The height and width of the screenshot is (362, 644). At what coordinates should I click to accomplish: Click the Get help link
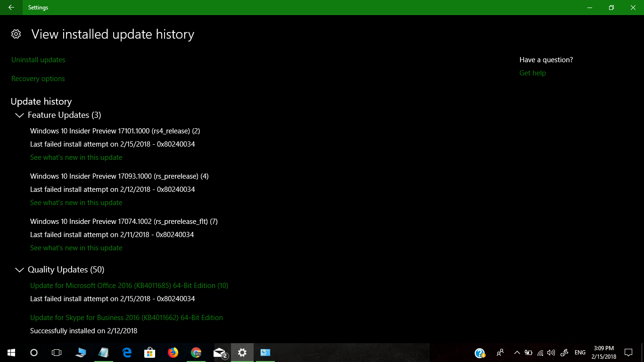(533, 73)
